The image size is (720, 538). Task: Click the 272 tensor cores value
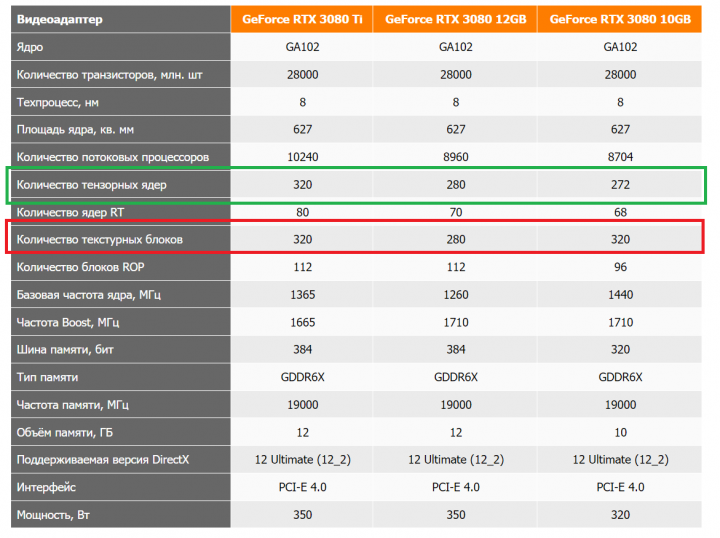pos(620,185)
